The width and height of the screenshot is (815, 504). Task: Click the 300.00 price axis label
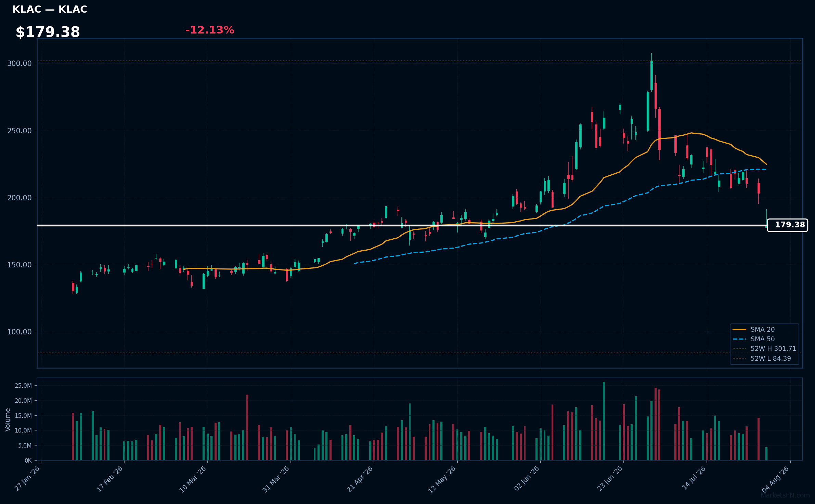click(x=20, y=63)
